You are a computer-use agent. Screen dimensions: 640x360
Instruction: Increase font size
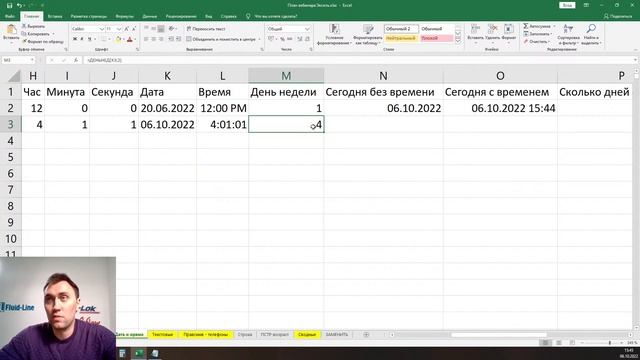(127, 29)
